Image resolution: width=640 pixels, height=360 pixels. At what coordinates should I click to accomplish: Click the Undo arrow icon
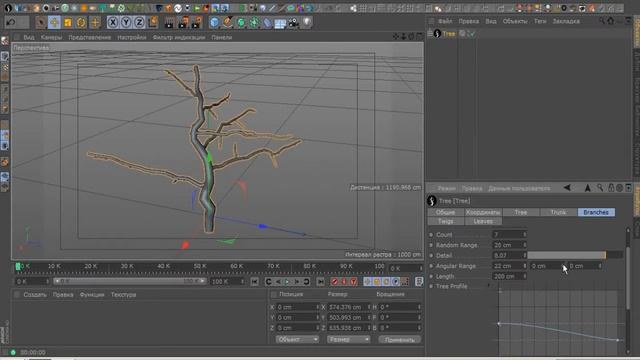[11, 22]
